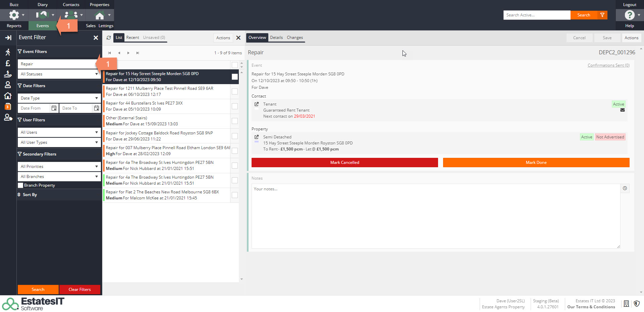Click the notes timestamp clock icon

(625, 188)
